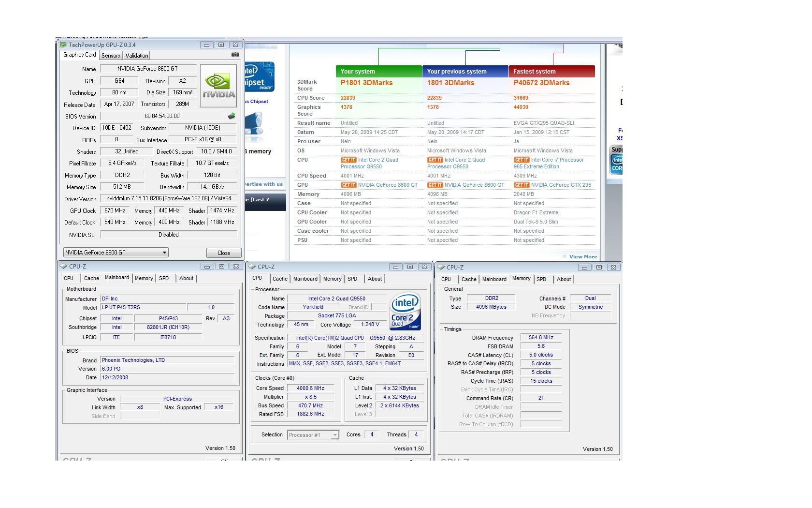
Task: Click the Your system column header
Action: (379, 71)
